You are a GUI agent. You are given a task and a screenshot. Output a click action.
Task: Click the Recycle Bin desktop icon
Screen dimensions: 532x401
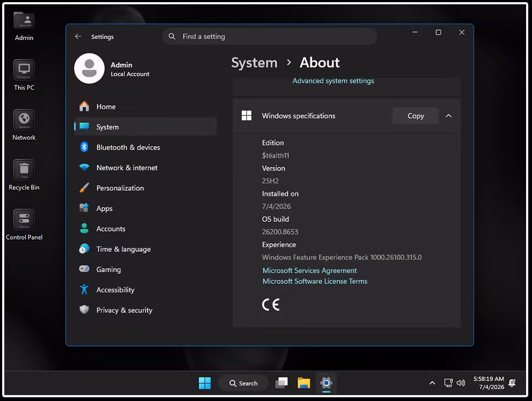(x=24, y=175)
